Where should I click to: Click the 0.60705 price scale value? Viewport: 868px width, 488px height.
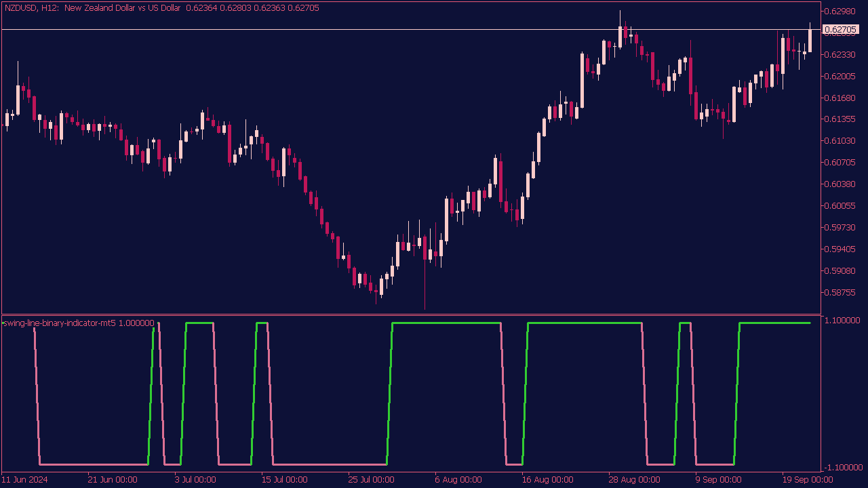(841, 162)
